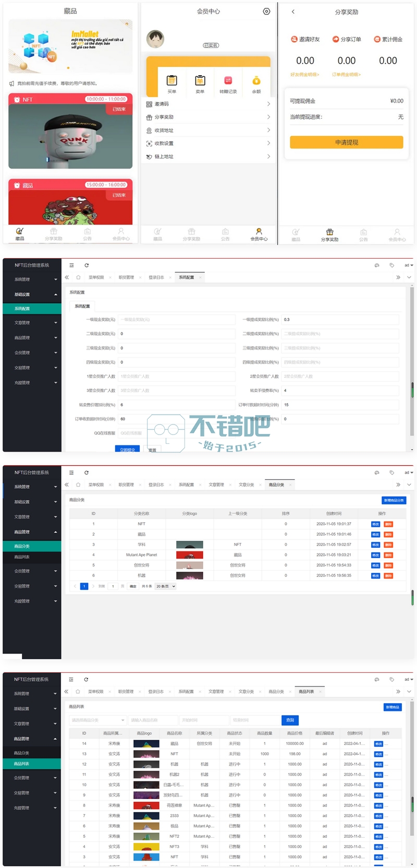417x868 pixels.
Task: Expand 链上地址 row chevron
Action: (268, 156)
